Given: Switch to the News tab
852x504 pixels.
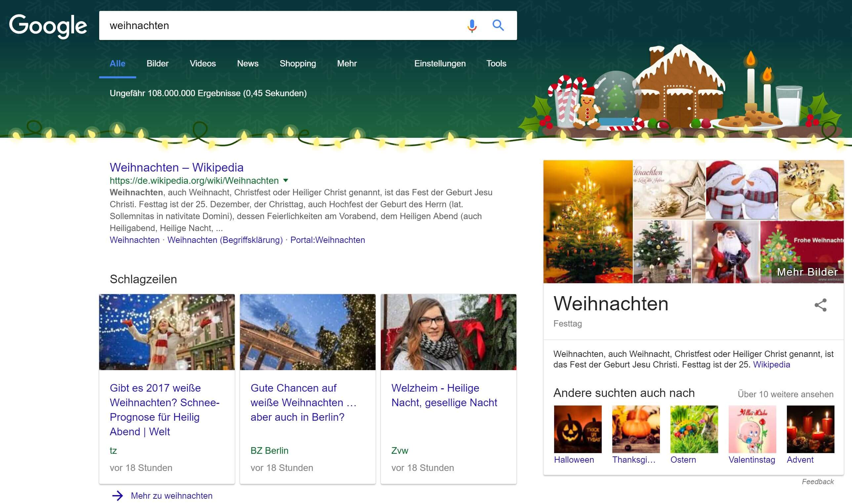Looking at the screenshot, I should 248,63.
